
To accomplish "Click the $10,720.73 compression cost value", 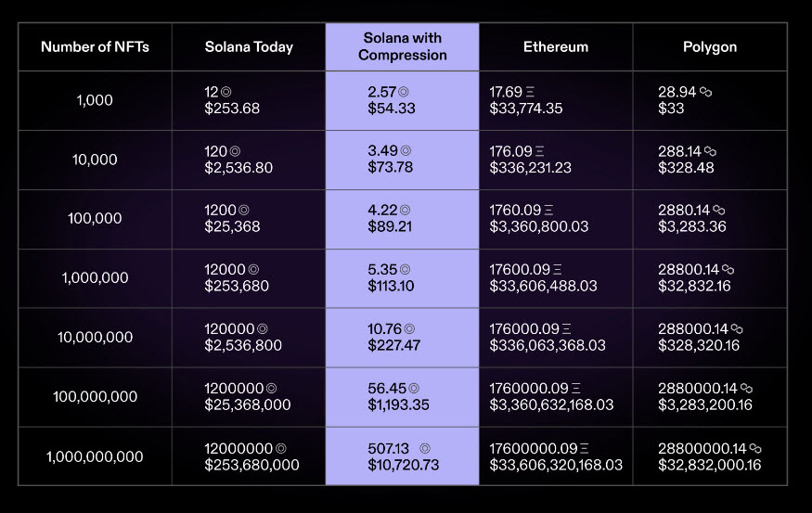I will click(x=404, y=465).
